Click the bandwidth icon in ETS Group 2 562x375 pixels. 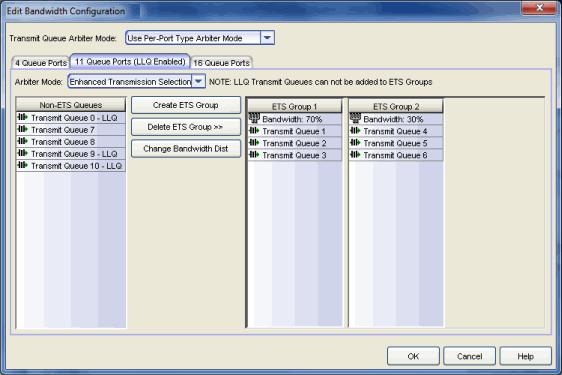[x=355, y=118]
